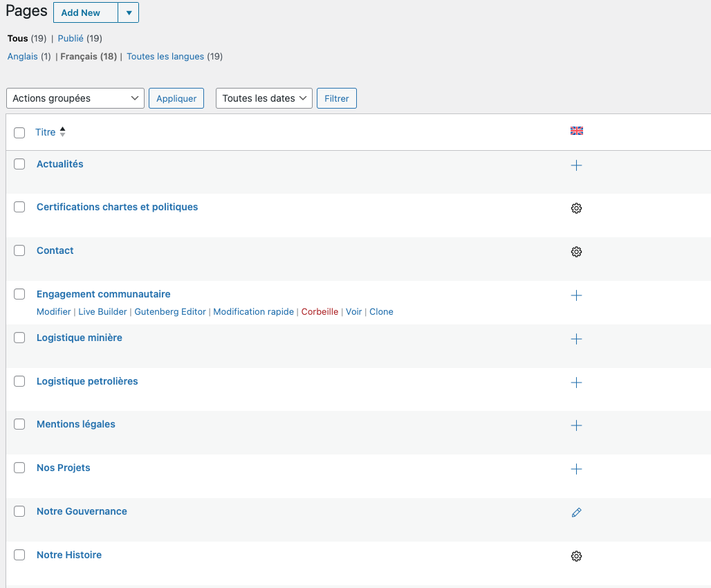The width and height of the screenshot is (711, 588).
Task: Filter pages by Publié status
Action: [x=71, y=39]
